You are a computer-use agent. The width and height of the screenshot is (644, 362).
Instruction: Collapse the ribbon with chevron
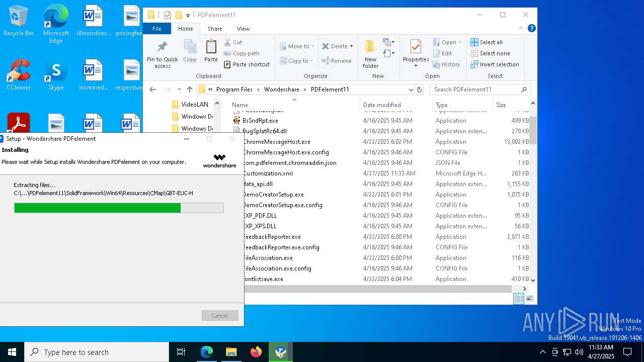click(x=521, y=29)
